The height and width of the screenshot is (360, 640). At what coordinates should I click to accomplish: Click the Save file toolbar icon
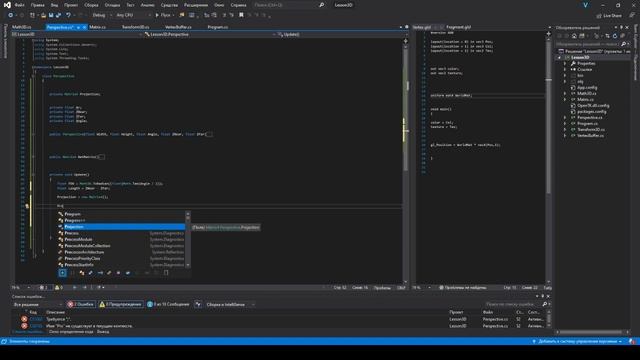click(x=51, y=15)
